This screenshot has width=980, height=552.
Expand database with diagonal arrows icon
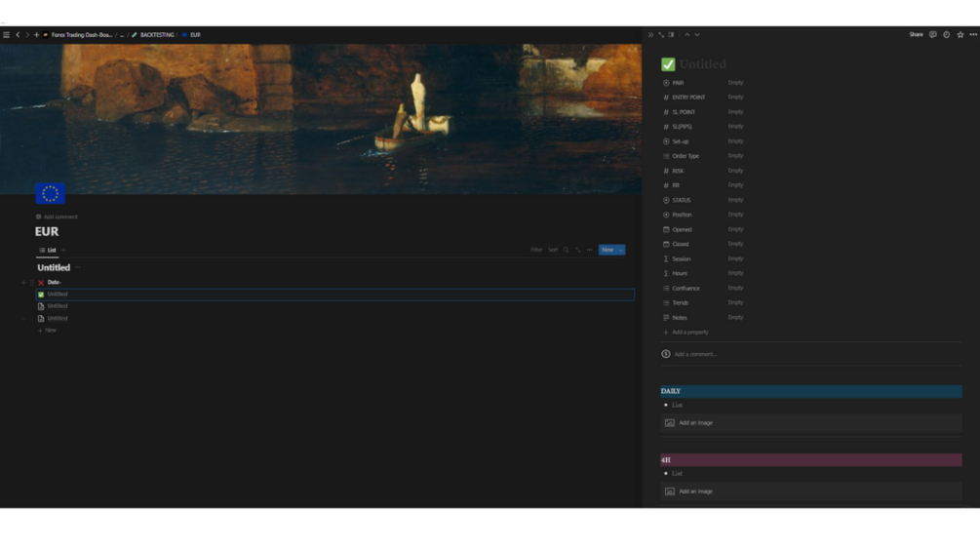point(578,250)
